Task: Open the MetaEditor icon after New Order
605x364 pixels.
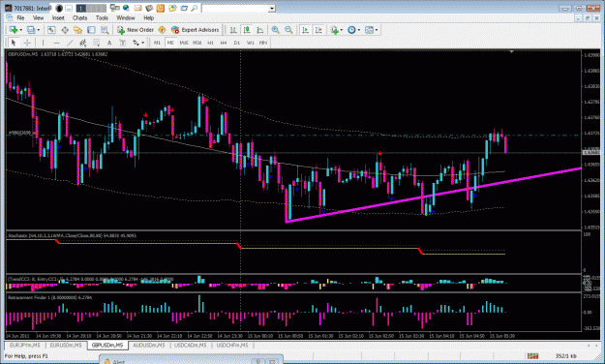Action: [162, 30]
